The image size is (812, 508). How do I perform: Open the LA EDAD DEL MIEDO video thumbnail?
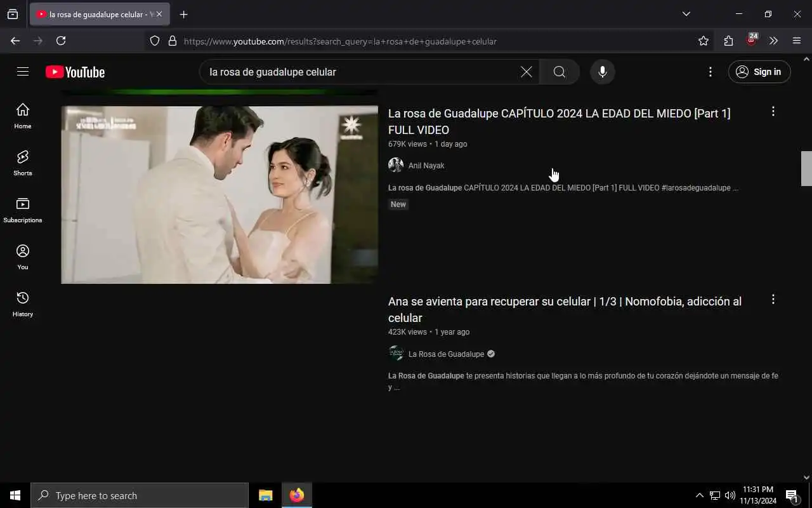pyautogui.click(x=219, y=194)
